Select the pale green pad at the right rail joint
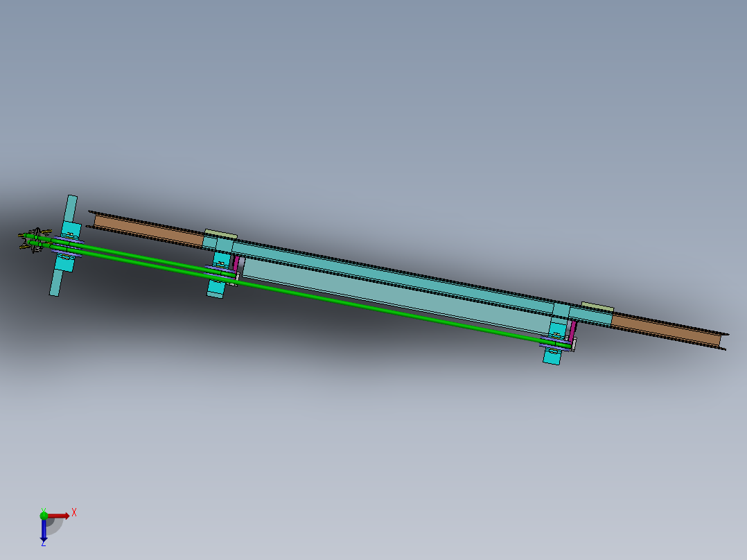747x560 pixels. pyautogui.click(x=598, y=307)
